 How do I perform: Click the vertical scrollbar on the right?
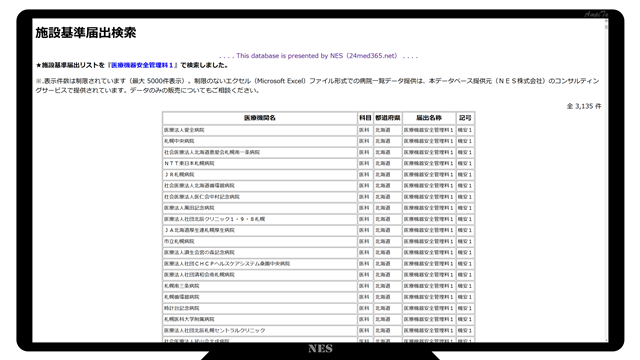click(x=606, y=180)
